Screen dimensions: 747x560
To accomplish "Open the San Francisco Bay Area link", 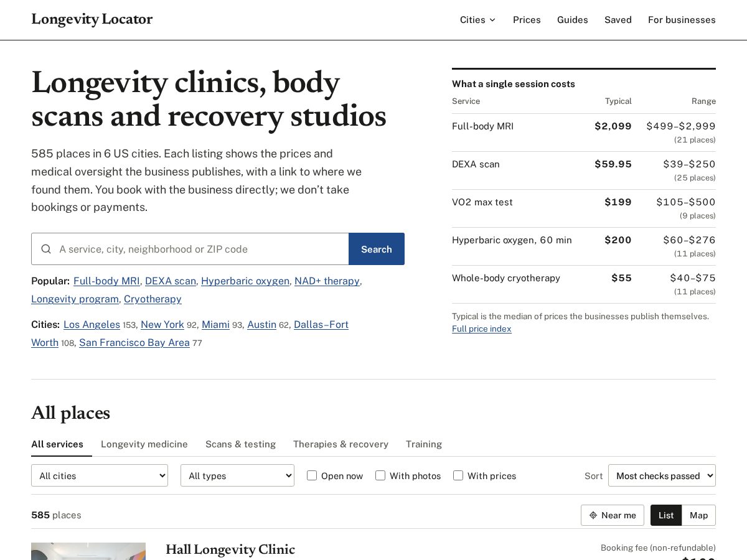I will tap(134, 342).
